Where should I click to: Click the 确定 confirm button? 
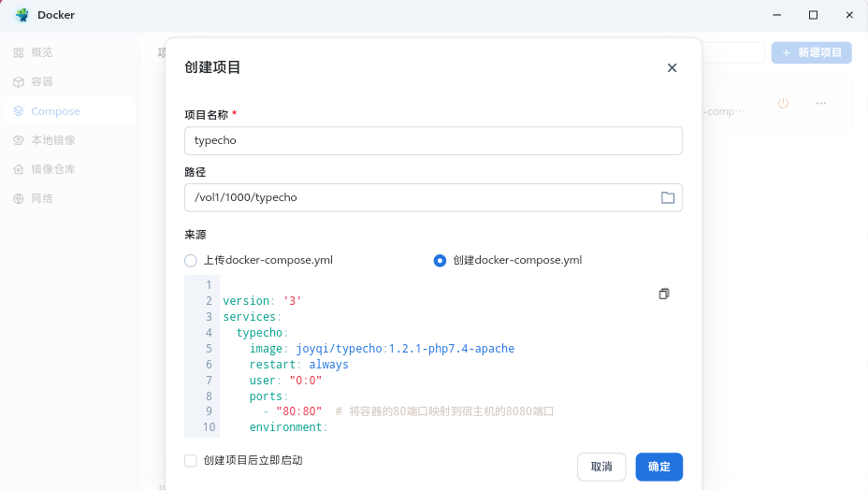658,467
